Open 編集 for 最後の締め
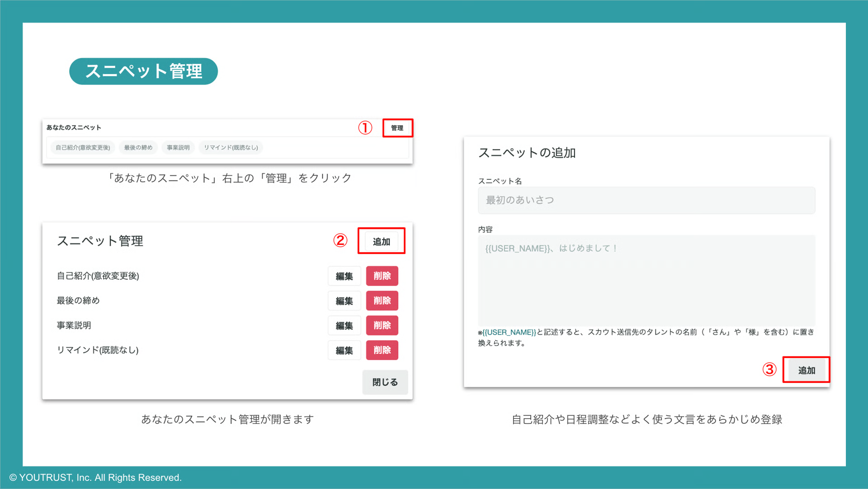Viewport: 868px width, 489px height. tap(344, 301)
